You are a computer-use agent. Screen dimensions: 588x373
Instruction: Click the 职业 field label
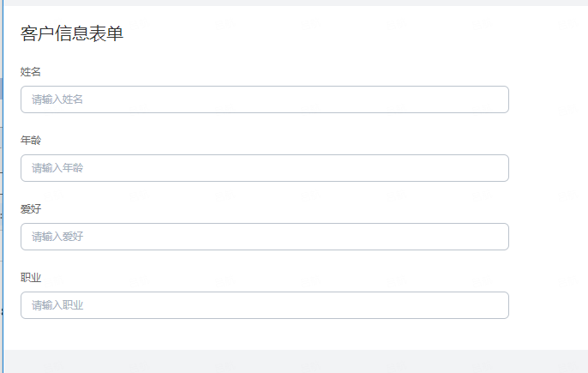click(30, 278)
